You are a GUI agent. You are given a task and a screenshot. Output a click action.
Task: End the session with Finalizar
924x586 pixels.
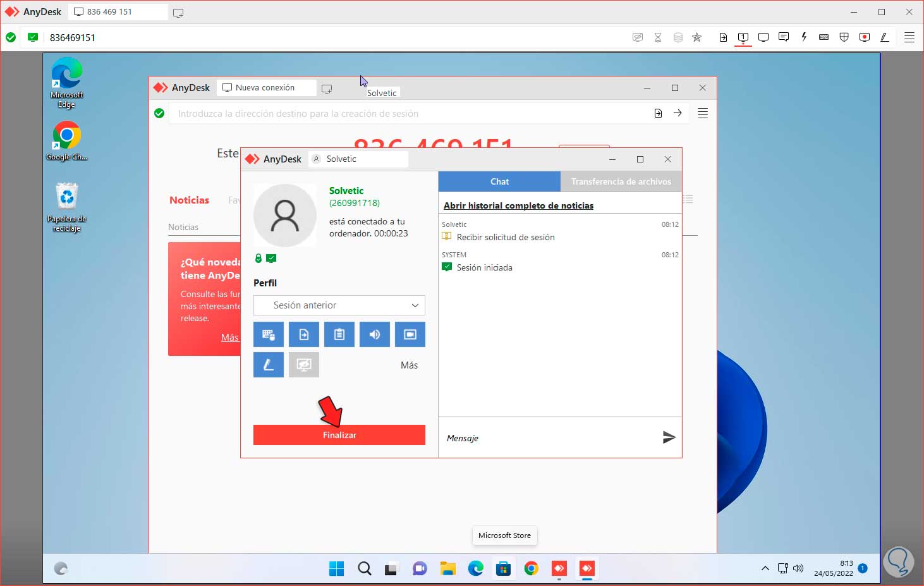coord(339,435)
